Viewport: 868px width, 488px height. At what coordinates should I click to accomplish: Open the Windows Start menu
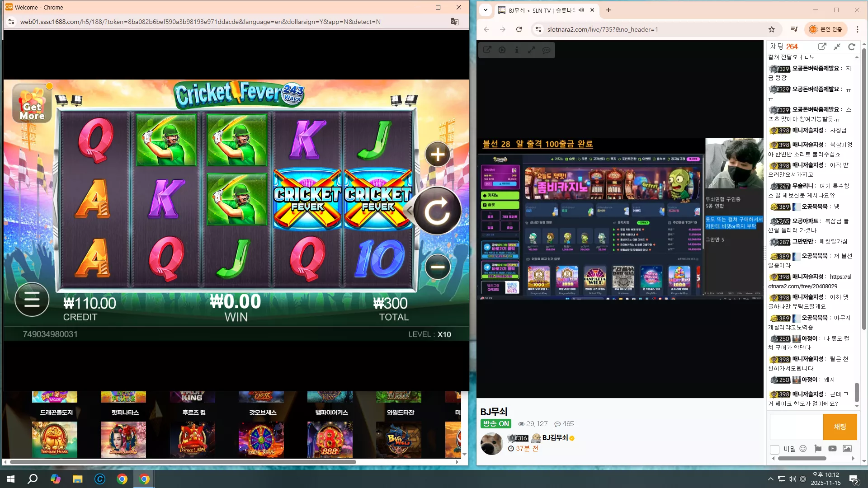(11, 479)
